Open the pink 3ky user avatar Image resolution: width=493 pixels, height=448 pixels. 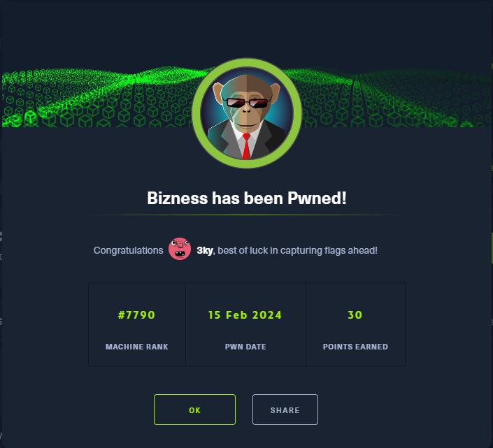(180, 249)
